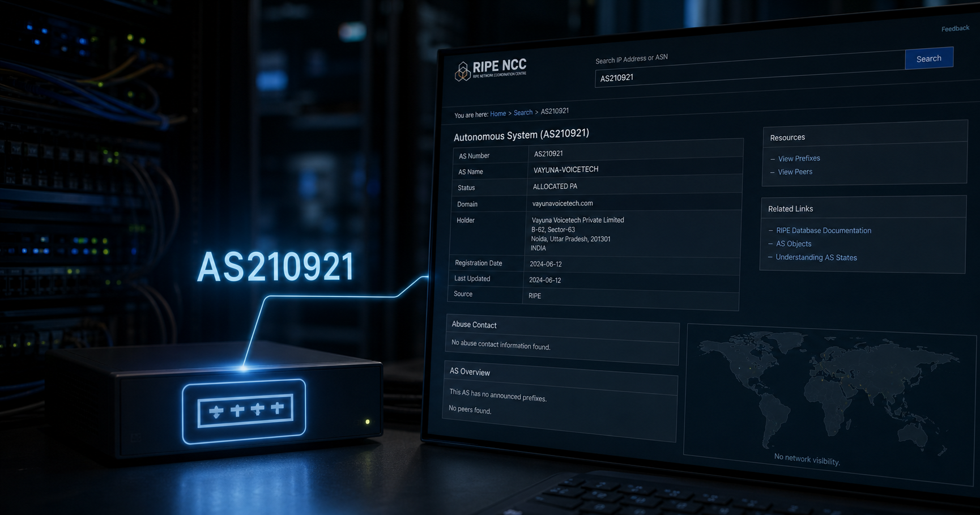Select holder name Vayuna Voicetech Private Limited
The image size is (980, 515).
coord(578,220)
